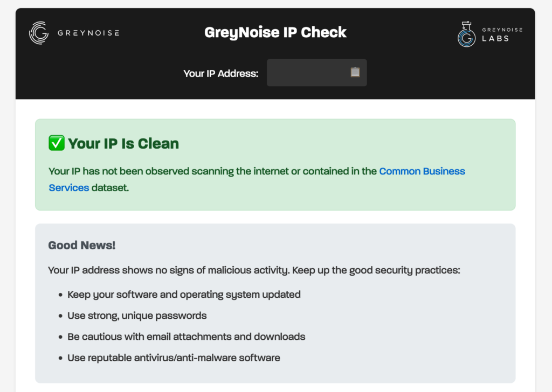Focus the Your IP Address field
552x392 pixels.
pyautogui.click(x=307, y=73)
